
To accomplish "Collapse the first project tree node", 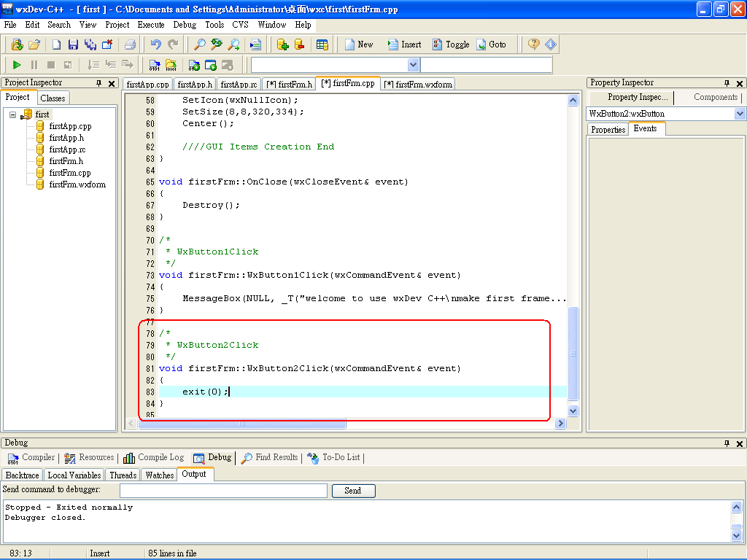I will point(13,114).
